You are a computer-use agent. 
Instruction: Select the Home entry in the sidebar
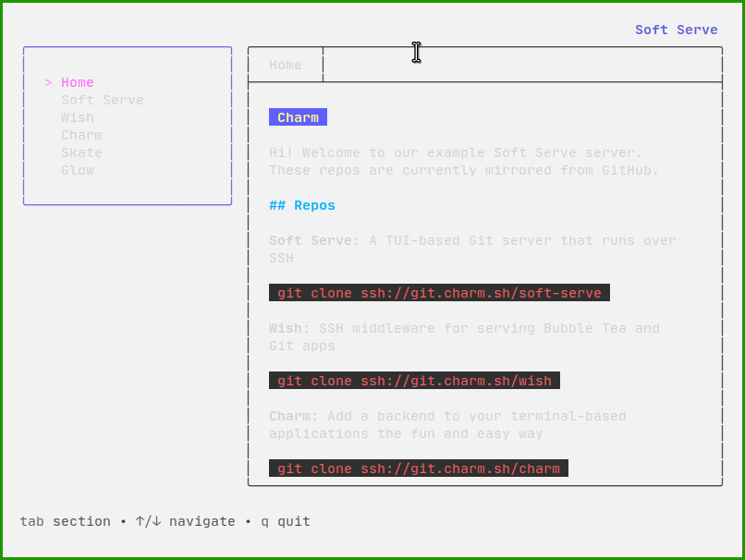coord(77,82)
